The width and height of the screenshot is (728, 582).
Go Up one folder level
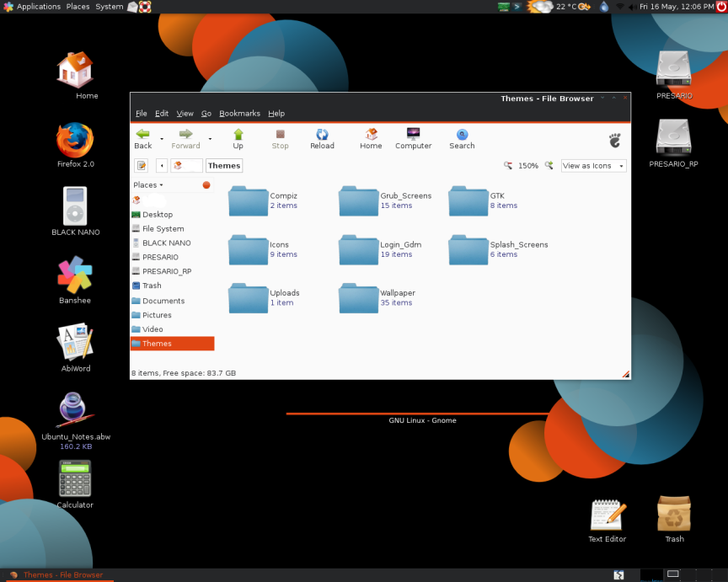point(238,139)
